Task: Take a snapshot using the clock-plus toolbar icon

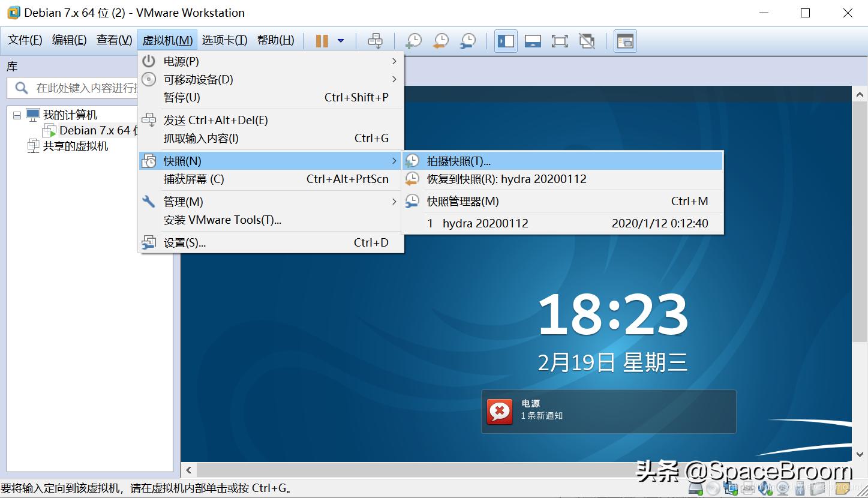Action: pyautogui.click(x=413, y=41)
